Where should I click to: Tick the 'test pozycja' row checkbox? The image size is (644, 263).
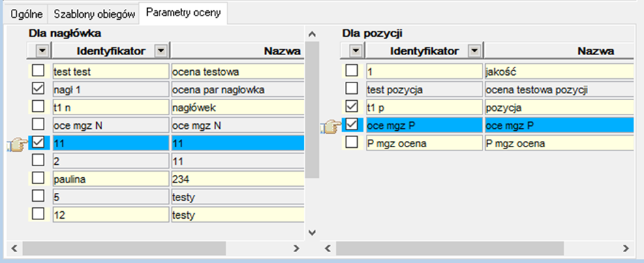pos(352,89)
